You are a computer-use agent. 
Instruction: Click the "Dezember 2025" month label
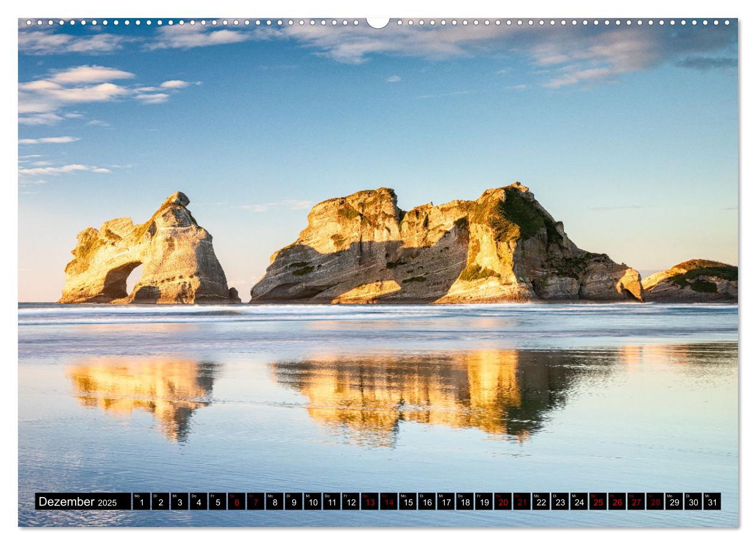(x=78, y=502)
